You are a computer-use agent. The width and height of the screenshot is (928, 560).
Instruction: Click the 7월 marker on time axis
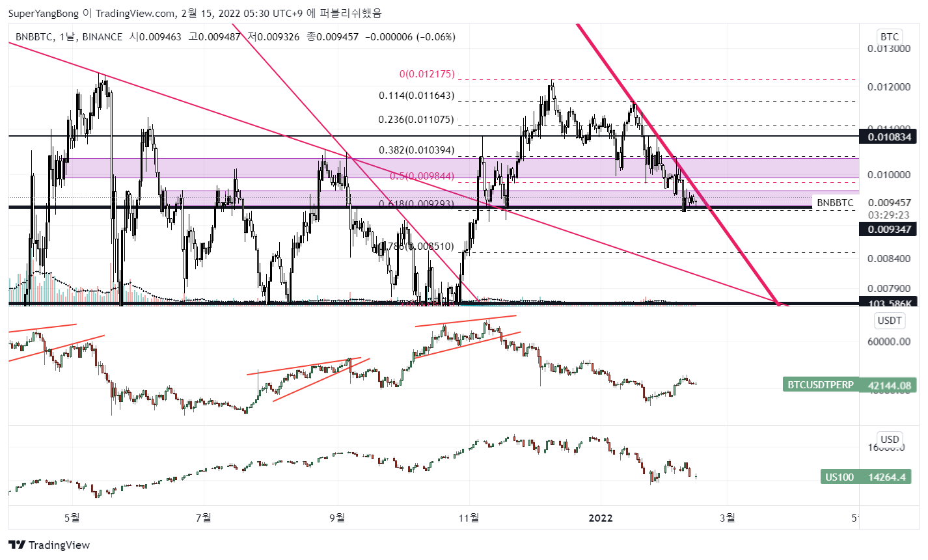click(204, 518)
